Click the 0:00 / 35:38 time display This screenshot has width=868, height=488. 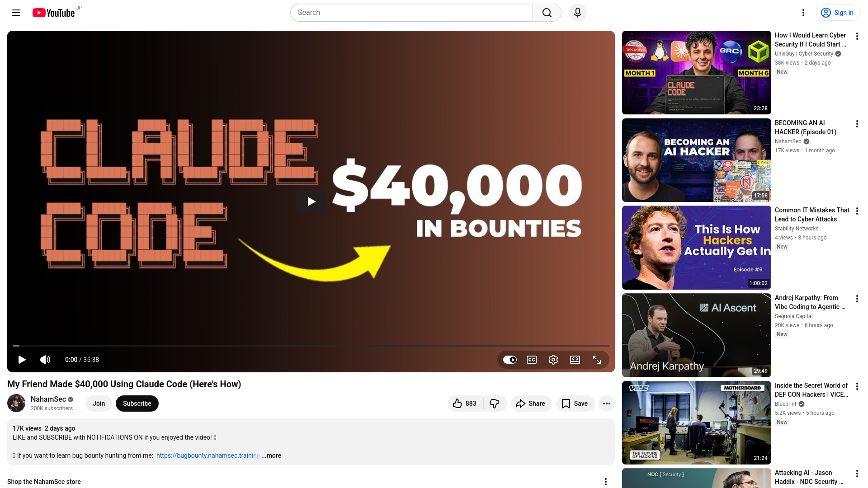pos(82,360)
